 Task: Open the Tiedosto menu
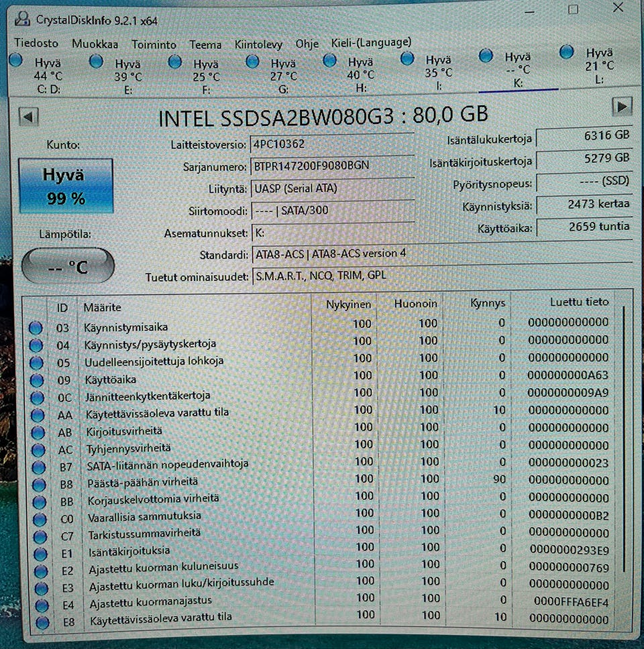pyautogui.click(x=36, y=43)
